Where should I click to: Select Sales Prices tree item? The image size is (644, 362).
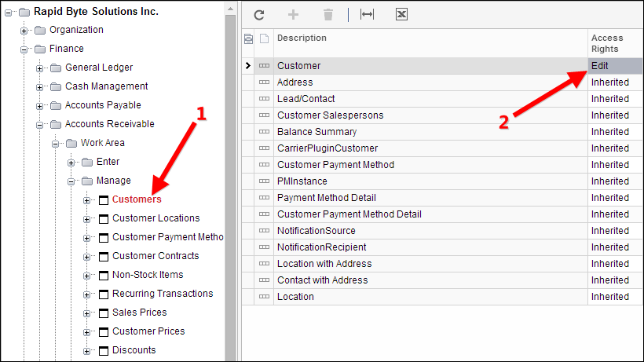[x=140, y=313]
